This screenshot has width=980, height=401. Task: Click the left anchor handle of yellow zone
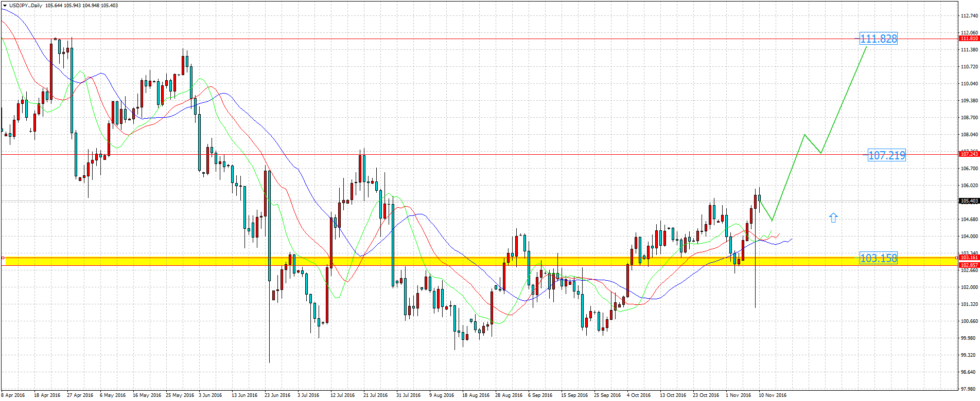(x=3, y=258)
